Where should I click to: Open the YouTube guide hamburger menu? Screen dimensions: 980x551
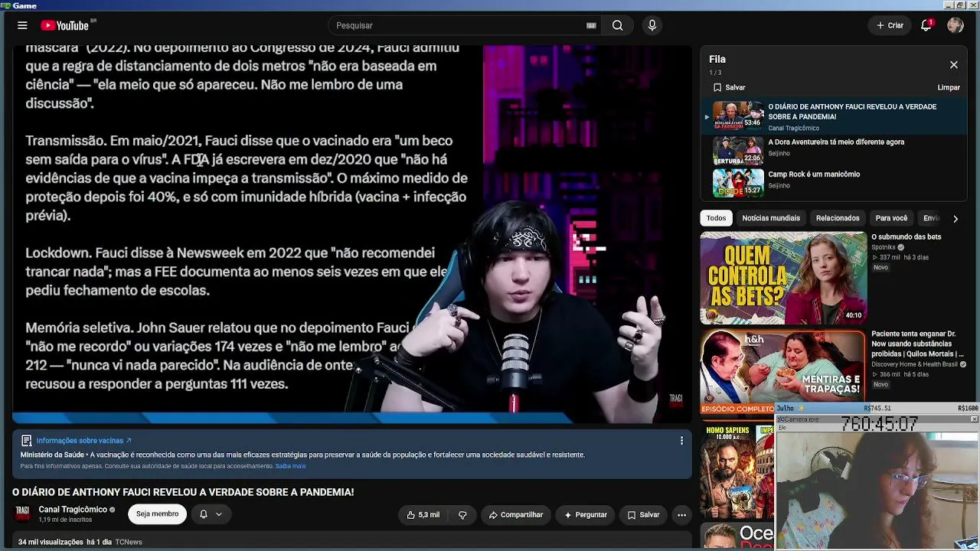tap(22, 25)
